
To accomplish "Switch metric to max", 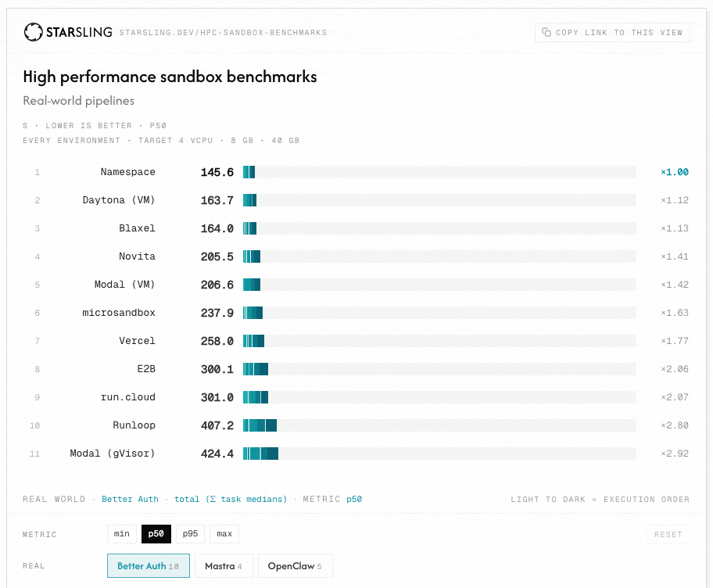I will (x=224, y=534).
